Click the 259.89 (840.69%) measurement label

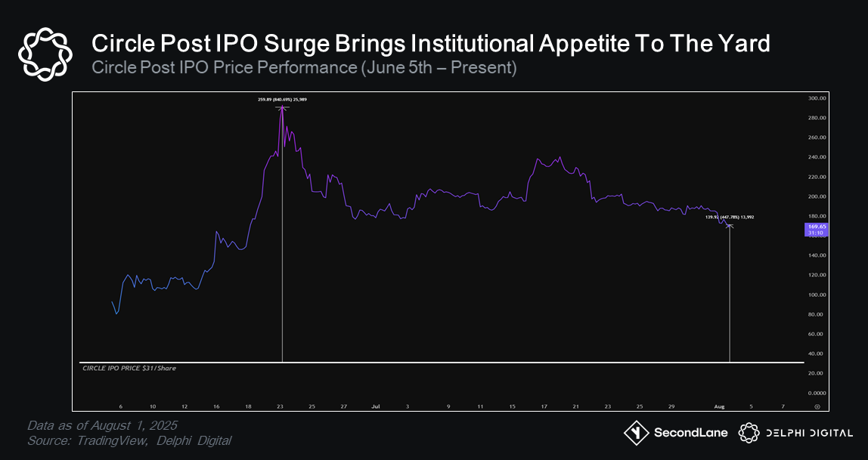coord(282,99)
